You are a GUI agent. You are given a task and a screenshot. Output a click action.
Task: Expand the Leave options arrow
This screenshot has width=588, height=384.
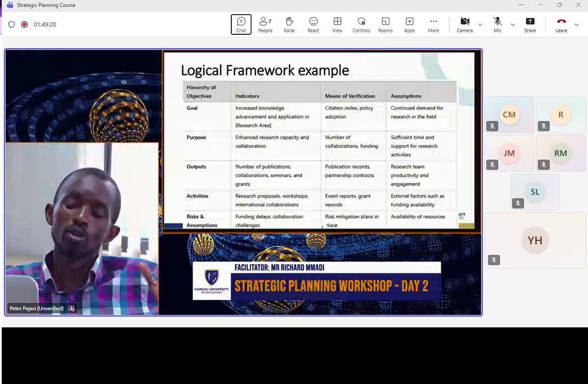click(x=577, y=24)
